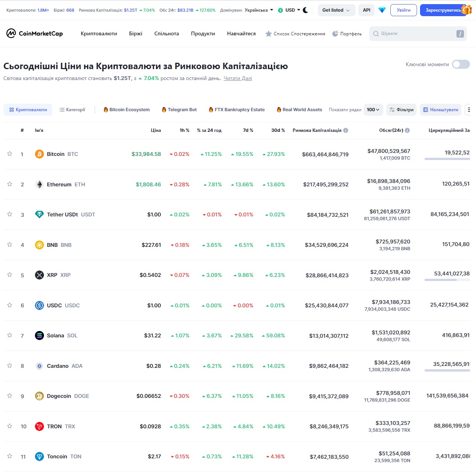The width and height of the screenshot is (476, 473).
Task: Click the XRP circulating supply progress bar
Action: [447, 280]
